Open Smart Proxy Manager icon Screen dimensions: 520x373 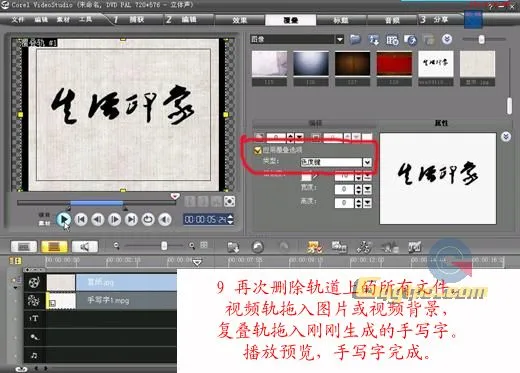(314, 247)
